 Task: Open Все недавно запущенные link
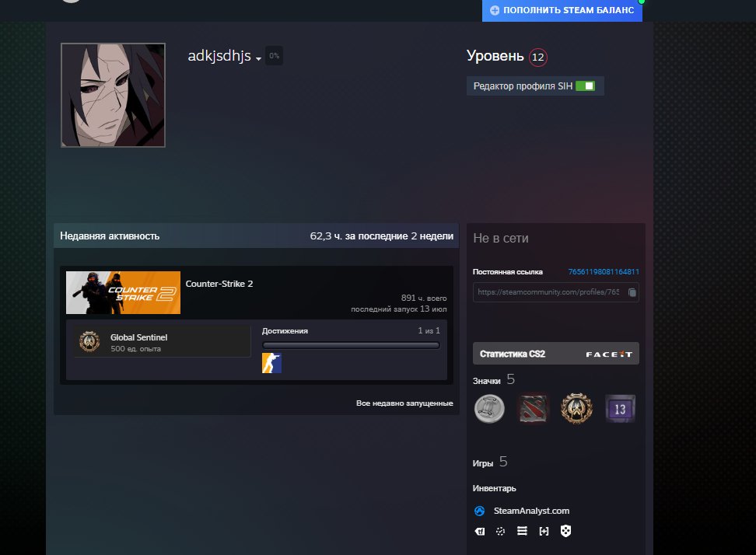click(x=404, y=403)
